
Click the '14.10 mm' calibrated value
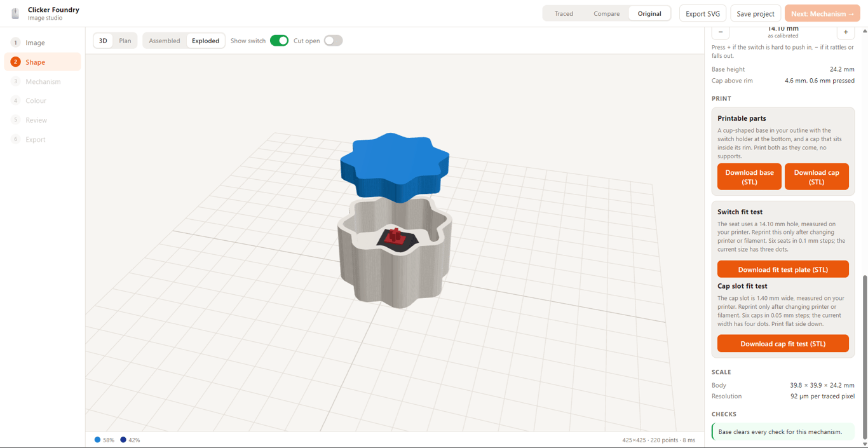coord(783,29)
